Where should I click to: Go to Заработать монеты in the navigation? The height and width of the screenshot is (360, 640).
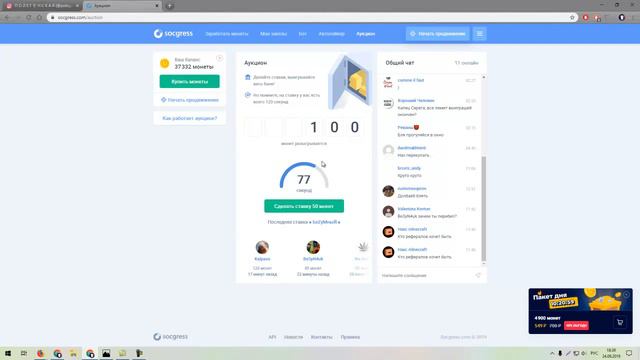[x=227, y=34]
